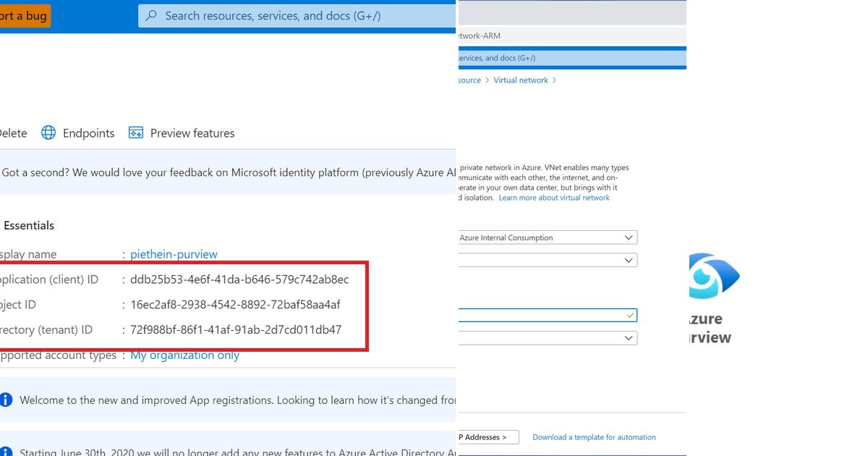
Task: Expand the Azure Internal Consumption dropdown
Action: (x=548, y=237)
